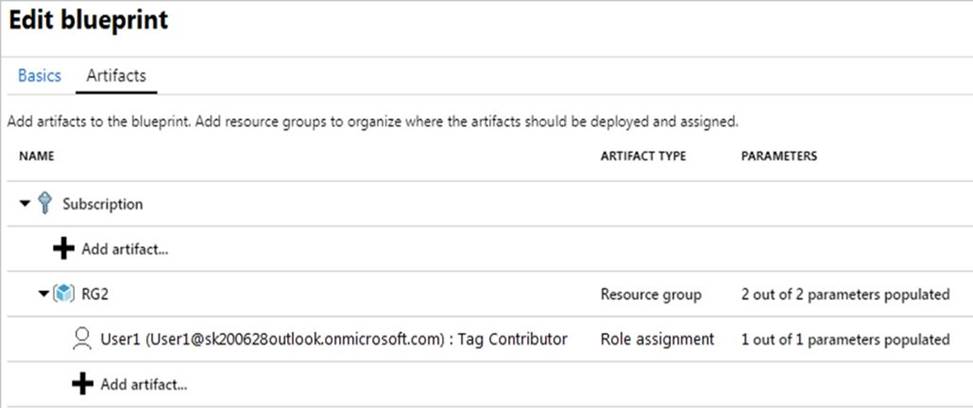
Task: Select the RG2 resource group name
Action: [94, 294]
